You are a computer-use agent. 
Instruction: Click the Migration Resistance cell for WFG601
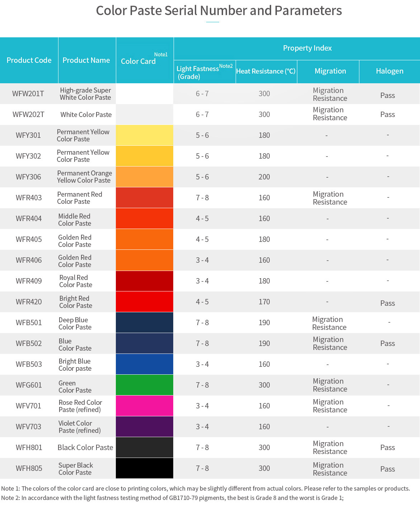330,385
